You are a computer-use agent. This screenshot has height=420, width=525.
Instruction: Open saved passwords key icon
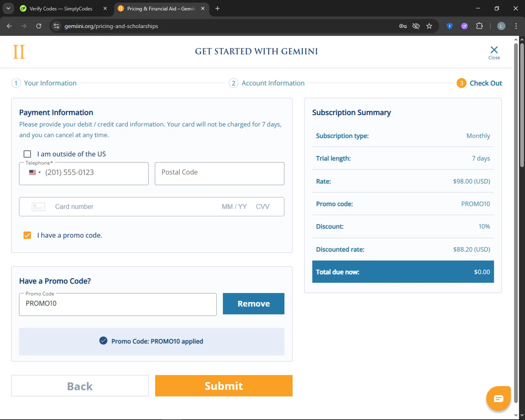click(403, 26)
